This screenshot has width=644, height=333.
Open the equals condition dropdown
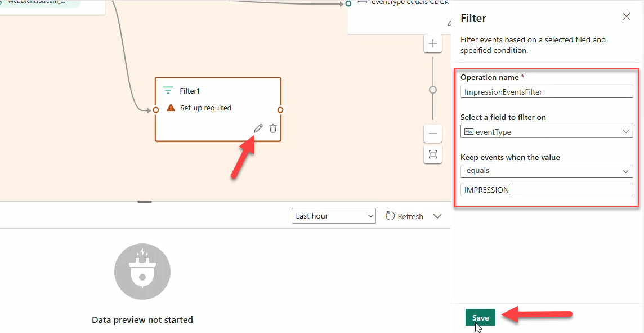pos(625,171)
